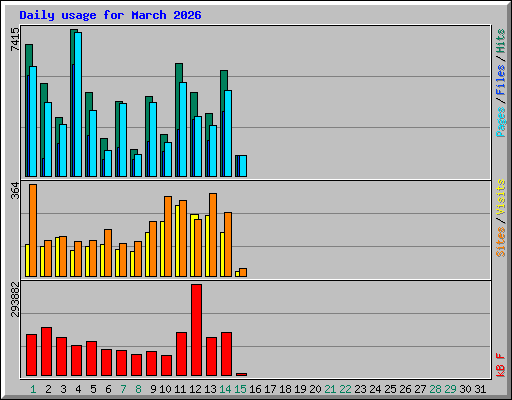Select the 'Files' legend label
512x400 pixels.
pyautogui.click(x=500, y=79)
